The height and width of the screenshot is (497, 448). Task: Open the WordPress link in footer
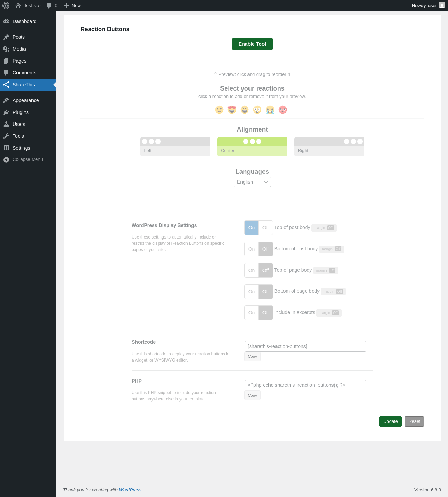(130, 490)
